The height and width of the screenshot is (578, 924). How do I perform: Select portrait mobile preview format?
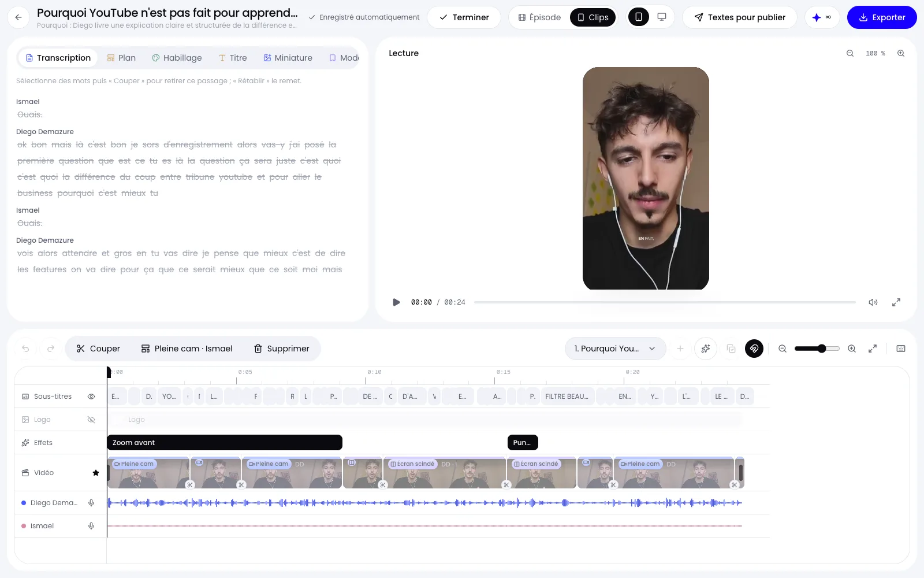638,17
